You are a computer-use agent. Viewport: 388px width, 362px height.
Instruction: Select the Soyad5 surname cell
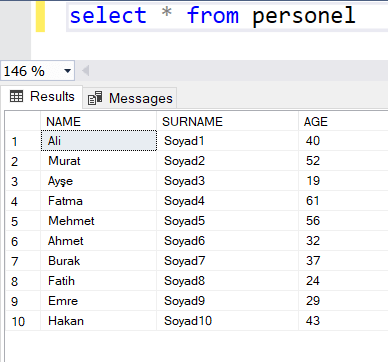tap(227, 221)
